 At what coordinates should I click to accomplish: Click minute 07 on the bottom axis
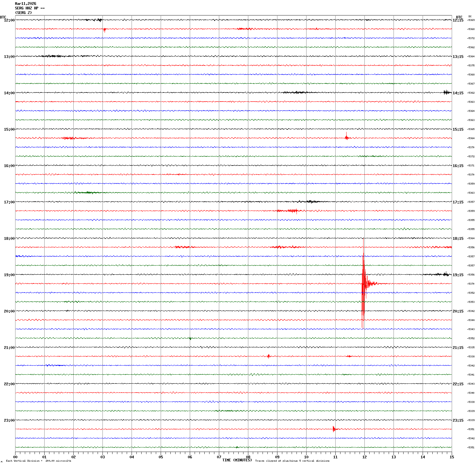tap(219, 457)
